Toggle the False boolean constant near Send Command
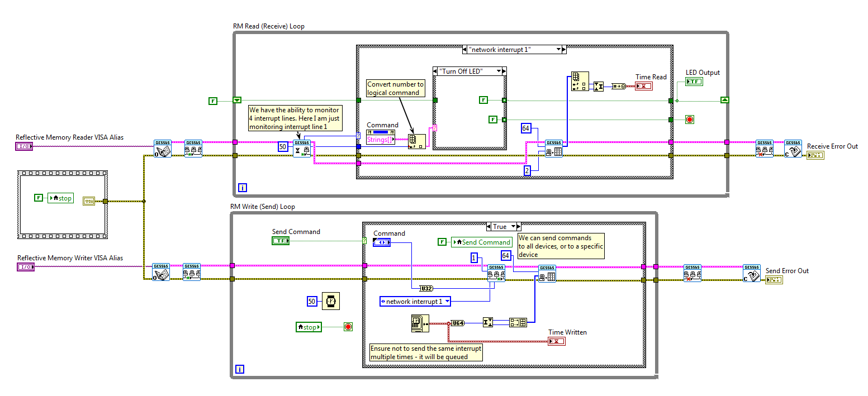The image size is (868, 396). [x=441, y=242]
